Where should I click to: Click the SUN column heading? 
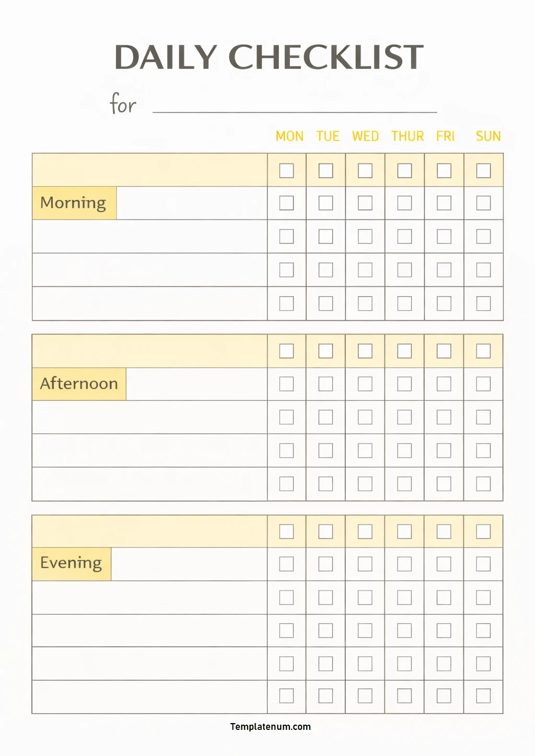tap(488, 136)
